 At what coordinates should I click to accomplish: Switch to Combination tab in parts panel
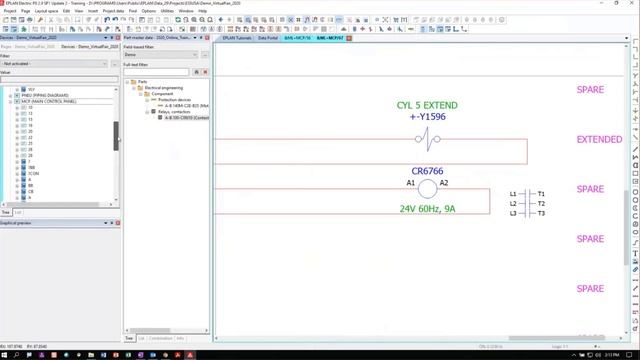[160, 338]
